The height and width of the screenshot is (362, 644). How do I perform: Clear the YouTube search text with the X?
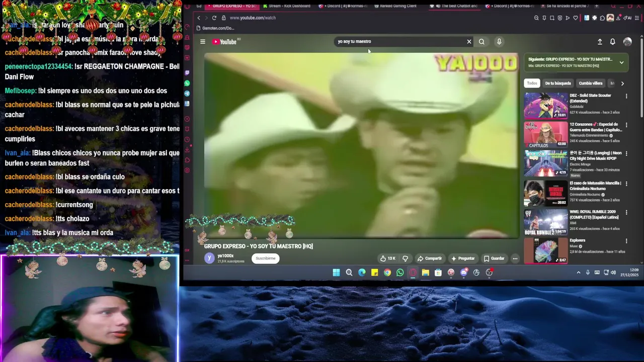pyautogui.click(x=469, y=42)
